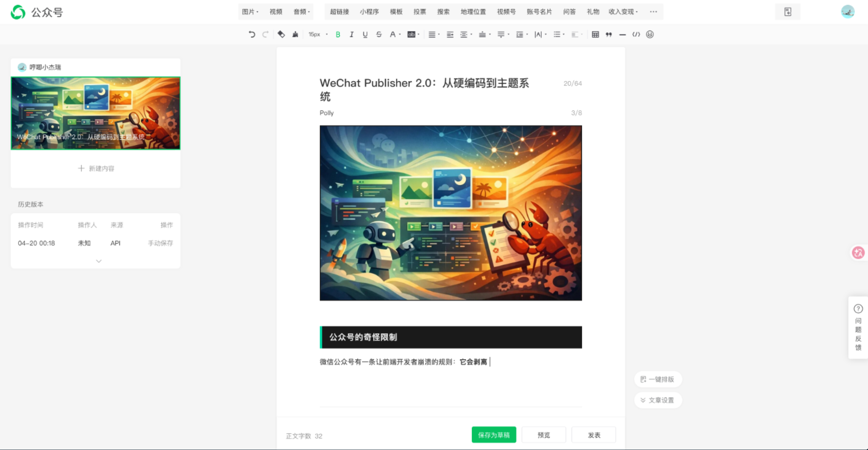The image size is (868, 450).
Task: Click the justify both sides icon
Action: (450, 34)
